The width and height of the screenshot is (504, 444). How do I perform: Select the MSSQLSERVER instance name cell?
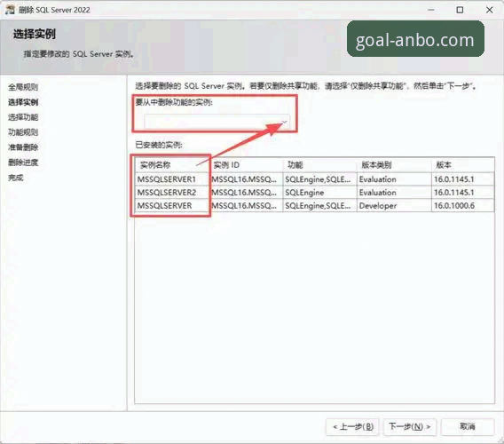172,206
